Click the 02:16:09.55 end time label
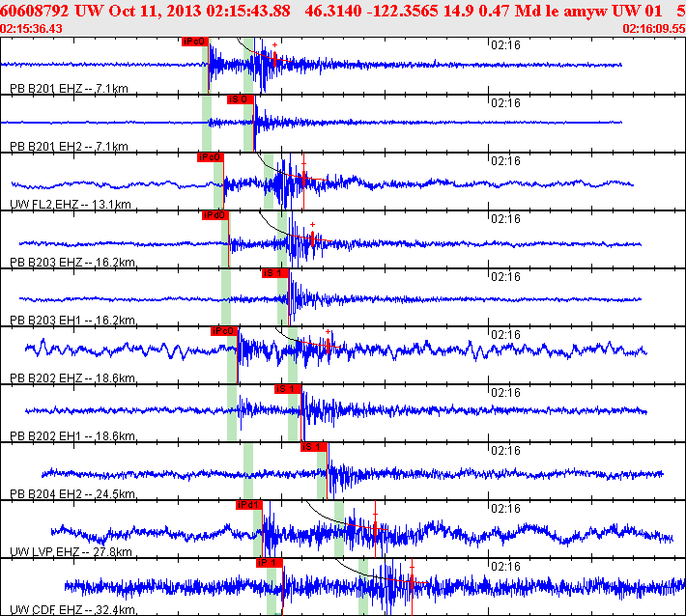This screenshot has height=616, width=686. 654,29
